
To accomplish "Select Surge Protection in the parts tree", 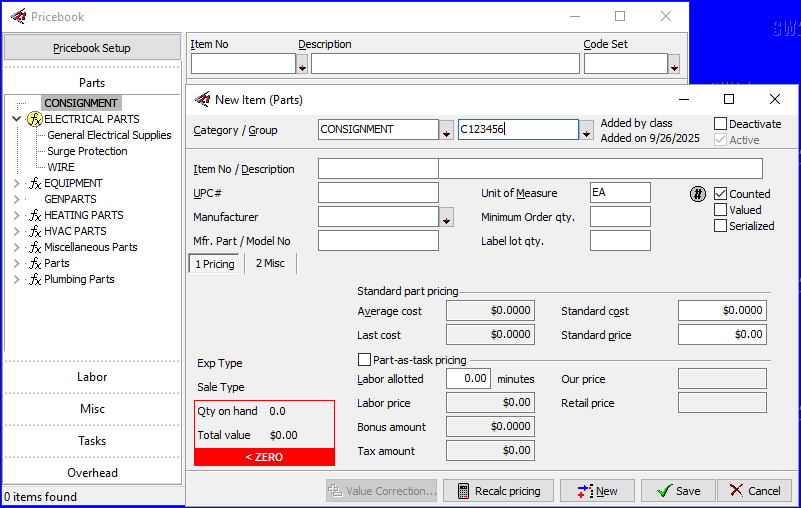I will [87, 151].
